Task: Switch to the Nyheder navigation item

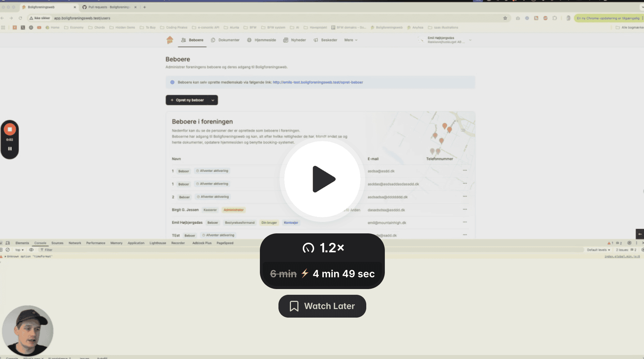Action: click(x=295, y=40)
